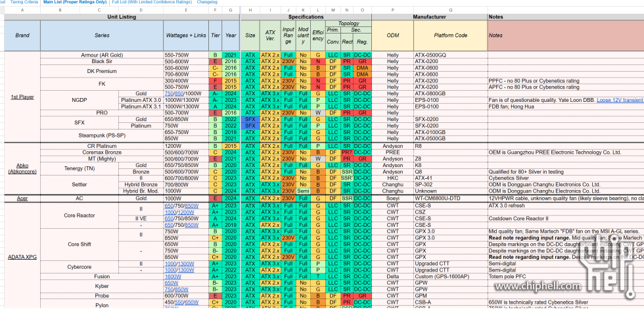Select the CR Platinum series cell
Viewport: 644px width, 309px height.
coord(102,146)
